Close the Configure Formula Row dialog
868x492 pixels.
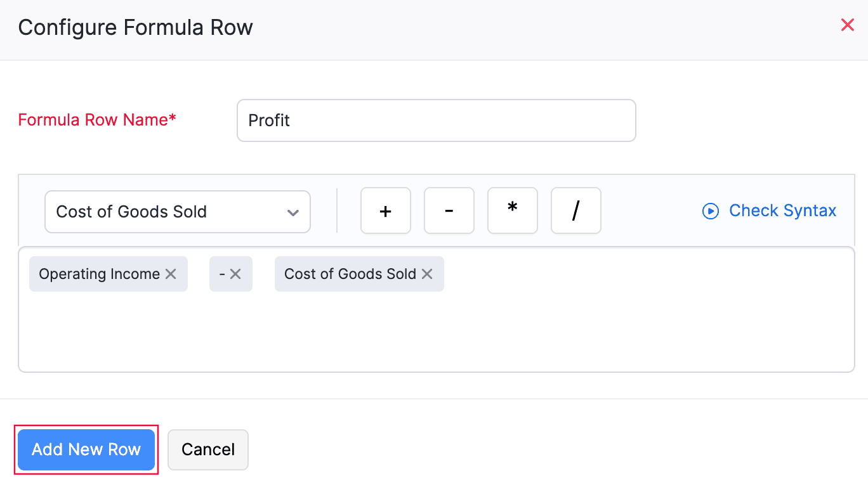click(x=847, y=25)
